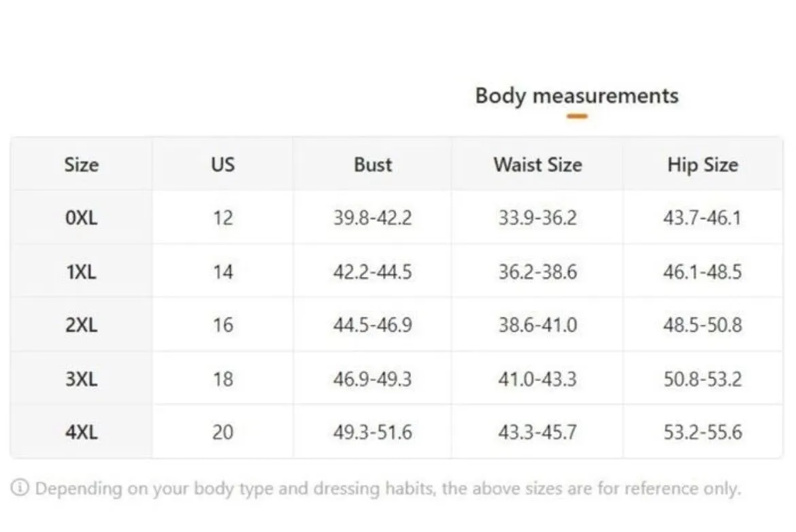Pick the 4XL size row label

click(x=81, y=433)
